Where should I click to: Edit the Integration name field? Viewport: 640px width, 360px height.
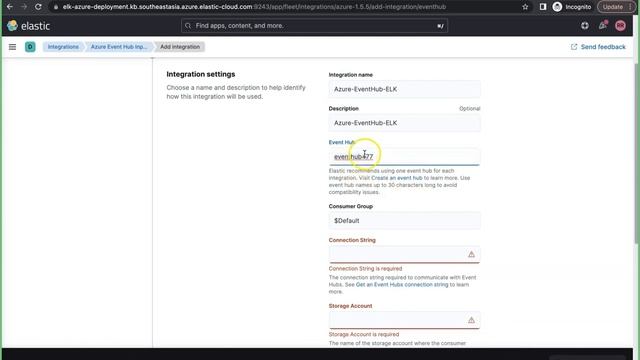point(404,89)
